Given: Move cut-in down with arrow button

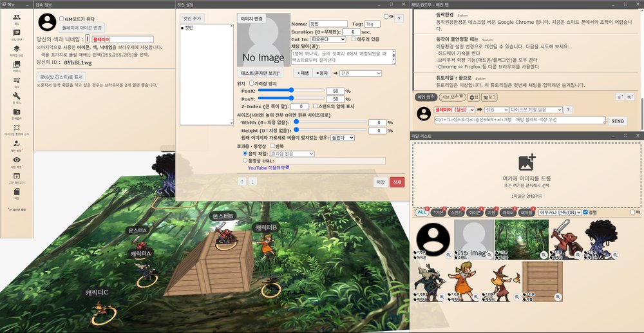Looking at the screenshot, I should point(252,182).
